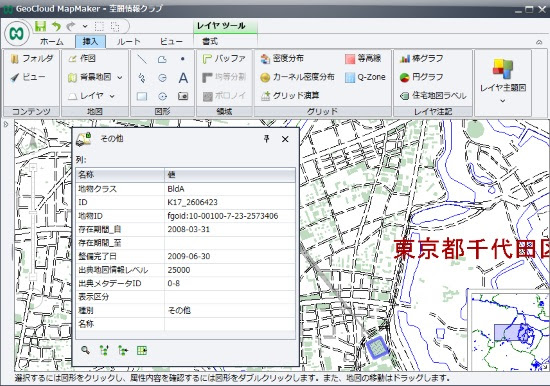The height and width of the screenshot is (386, 550).
Task: Click the 値 column header
Action: (230, 175)
